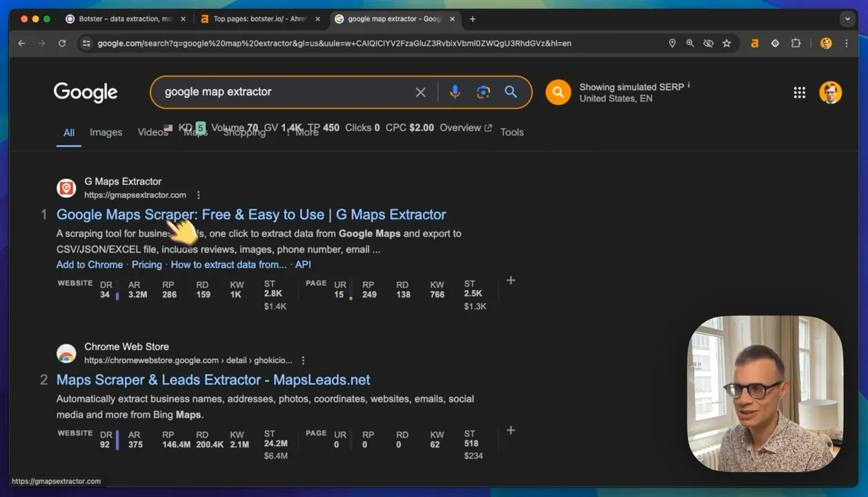868x497 pixels.
Task: Open the Extensions puzzle menu
Action: (x=796, y=43)
